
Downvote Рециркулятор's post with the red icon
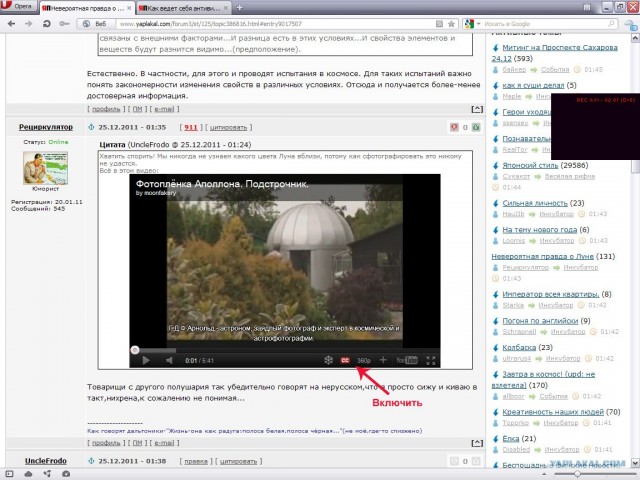coord(454,127)
